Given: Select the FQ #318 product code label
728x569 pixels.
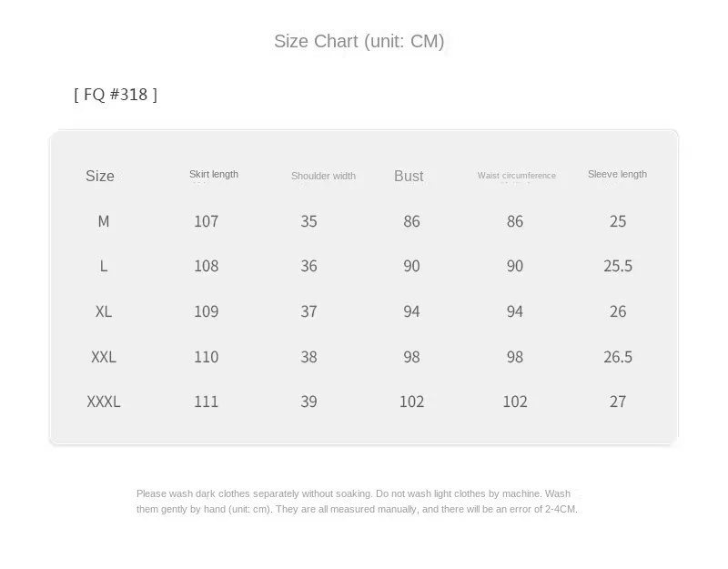Looking at the screenshot, I should [x=116, y=94].
